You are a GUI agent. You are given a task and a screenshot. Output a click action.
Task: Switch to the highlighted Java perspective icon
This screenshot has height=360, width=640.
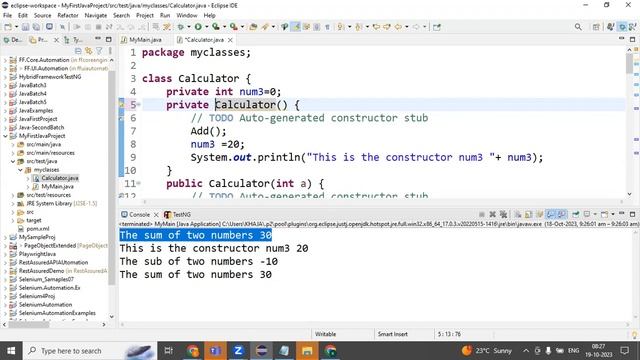point(622,27)
